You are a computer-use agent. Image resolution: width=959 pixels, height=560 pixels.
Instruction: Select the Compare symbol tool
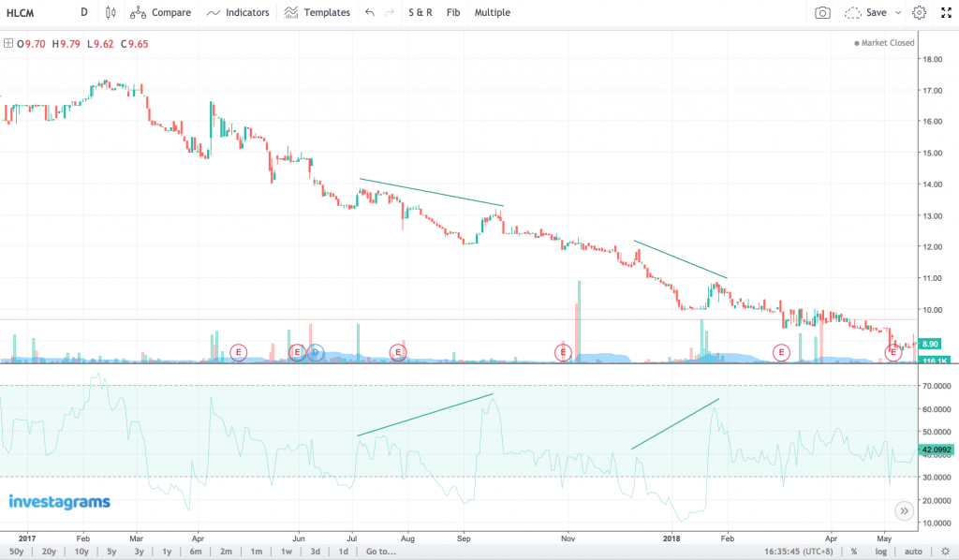pos(161,12)
